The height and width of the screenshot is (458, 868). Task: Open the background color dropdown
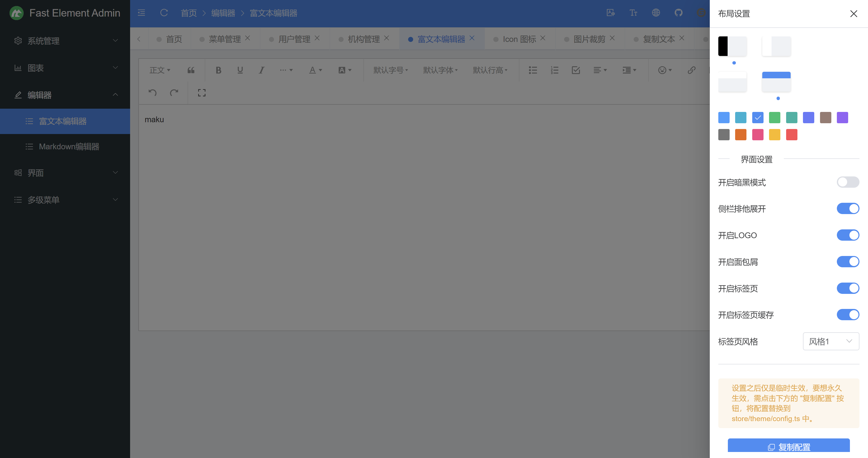pyautogui.click(x=345, y=70)
